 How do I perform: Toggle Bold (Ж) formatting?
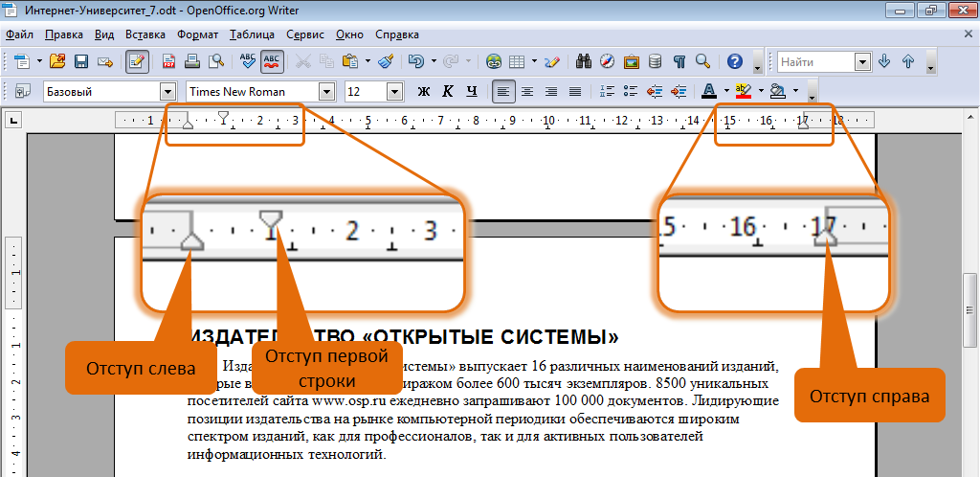pos(424,92)
